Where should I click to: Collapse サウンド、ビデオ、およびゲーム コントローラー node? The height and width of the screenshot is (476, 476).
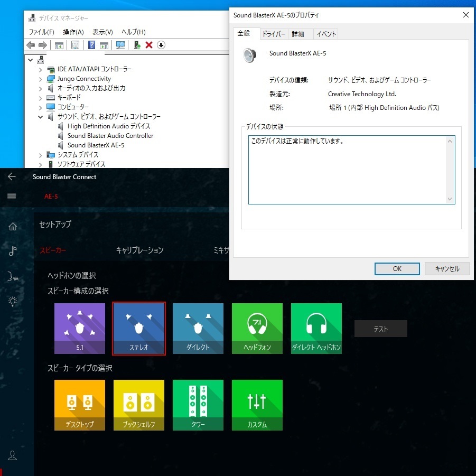coord(40,117)
